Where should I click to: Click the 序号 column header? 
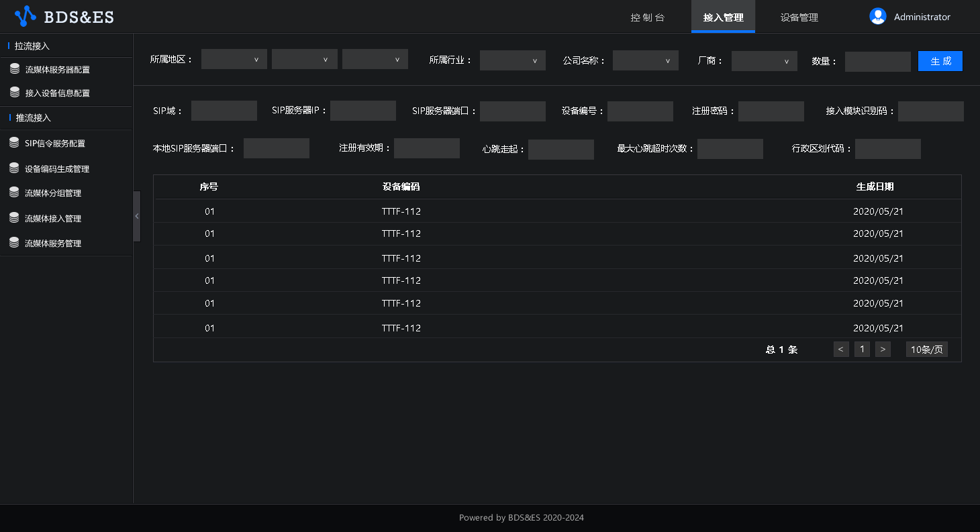click(x=209, y=187)
